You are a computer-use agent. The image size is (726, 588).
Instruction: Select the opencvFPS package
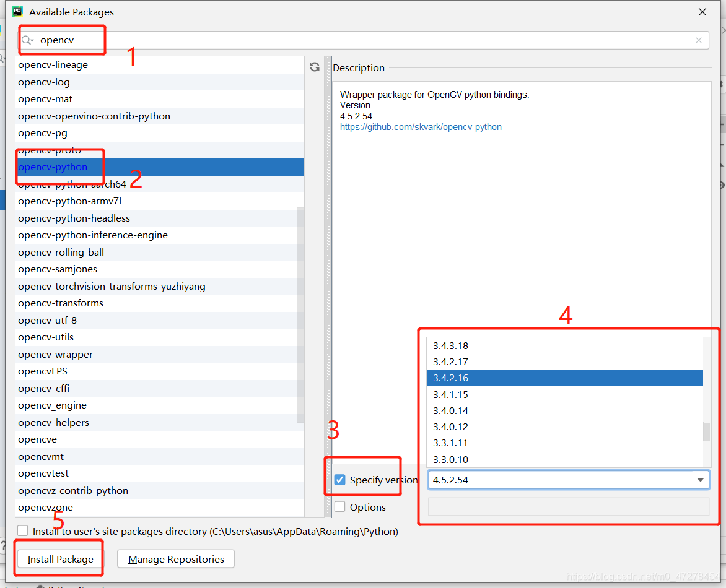(160, 371)
